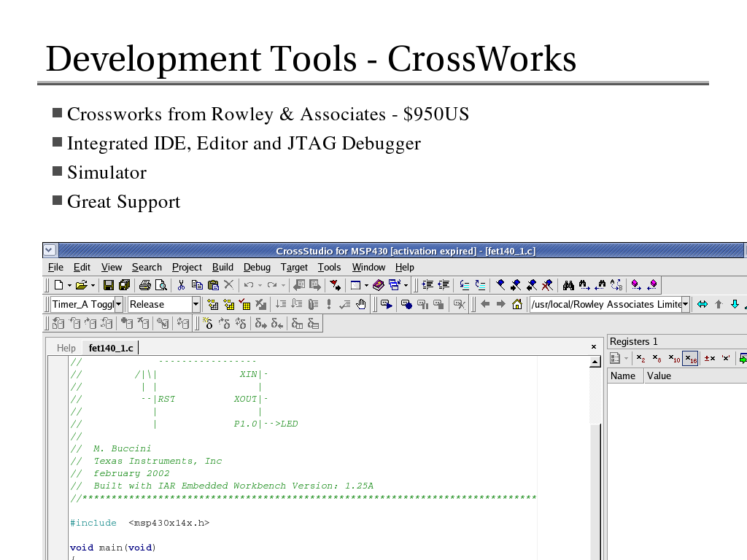Select the fet140_1.c editor tab
The image size is (747, 560).
click(111, 348)
